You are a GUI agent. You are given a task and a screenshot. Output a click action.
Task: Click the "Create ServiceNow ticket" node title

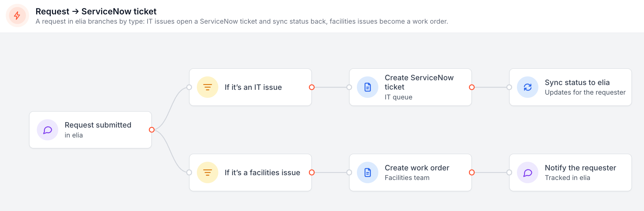pyautogui.click(x=419, y=82)
